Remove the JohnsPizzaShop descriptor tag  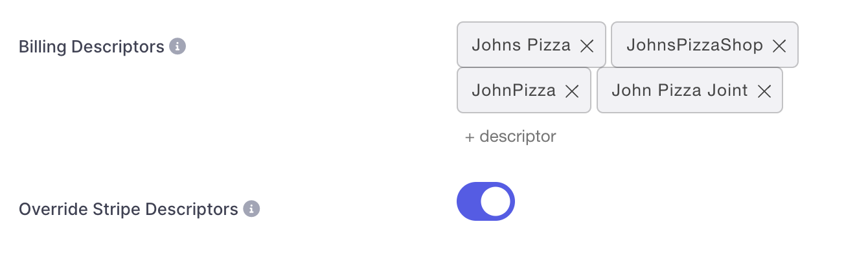779,45
